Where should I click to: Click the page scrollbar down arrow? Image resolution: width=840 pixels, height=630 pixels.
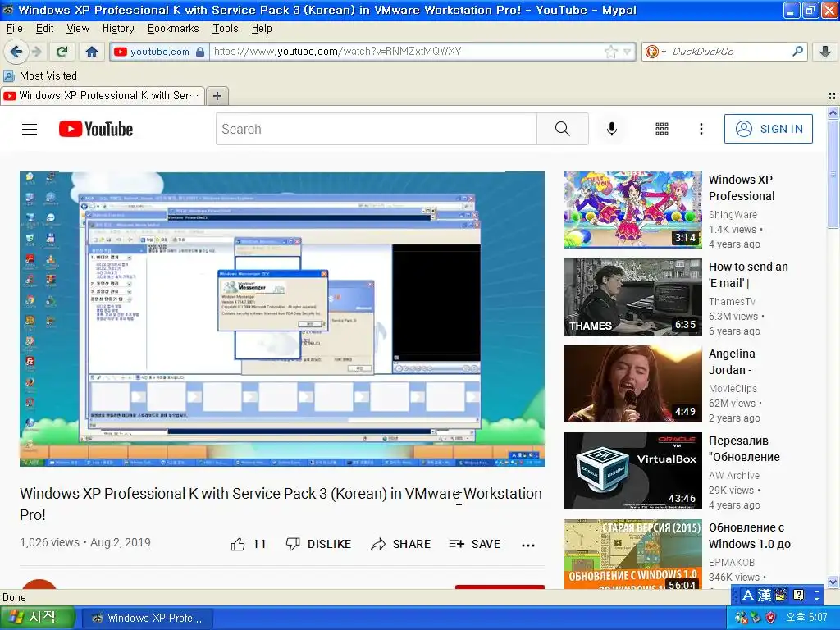tap(833, 582)
